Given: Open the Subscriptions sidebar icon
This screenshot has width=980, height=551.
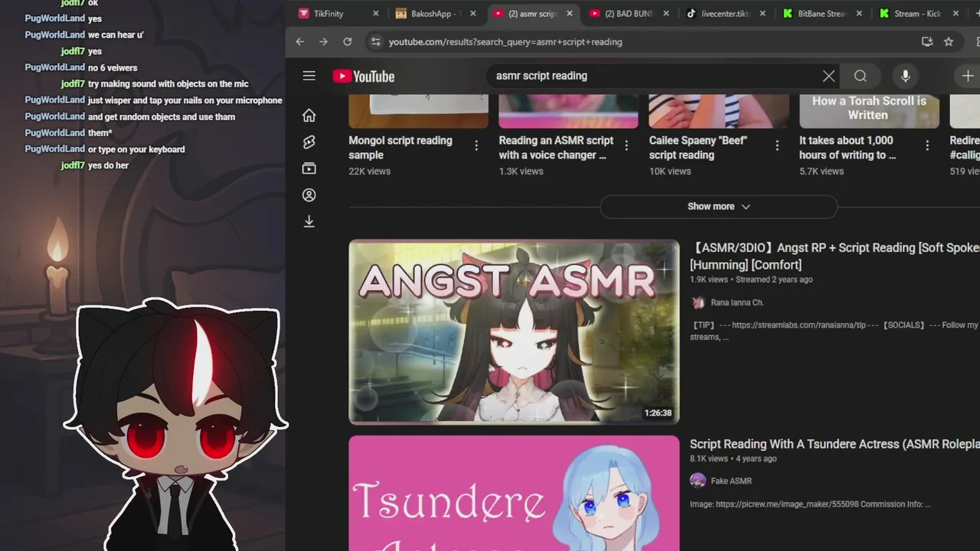Looking at the screenshot, I should tap(309, 168).
